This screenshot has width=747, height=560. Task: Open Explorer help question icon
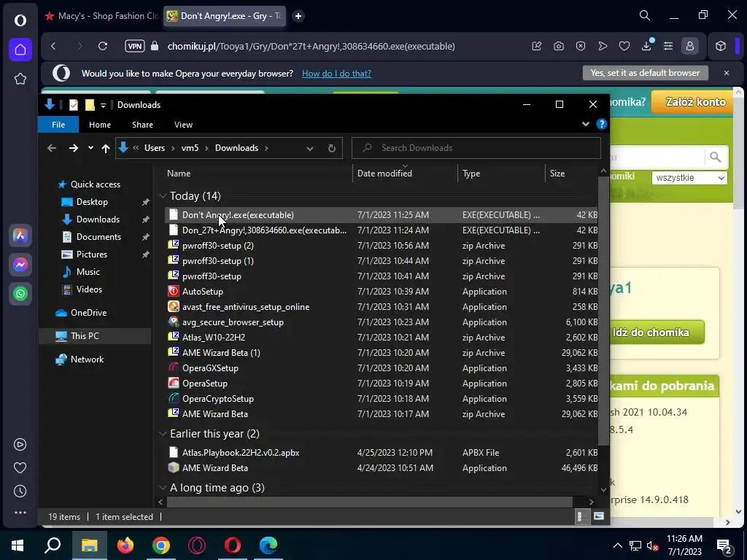point(602,124)
